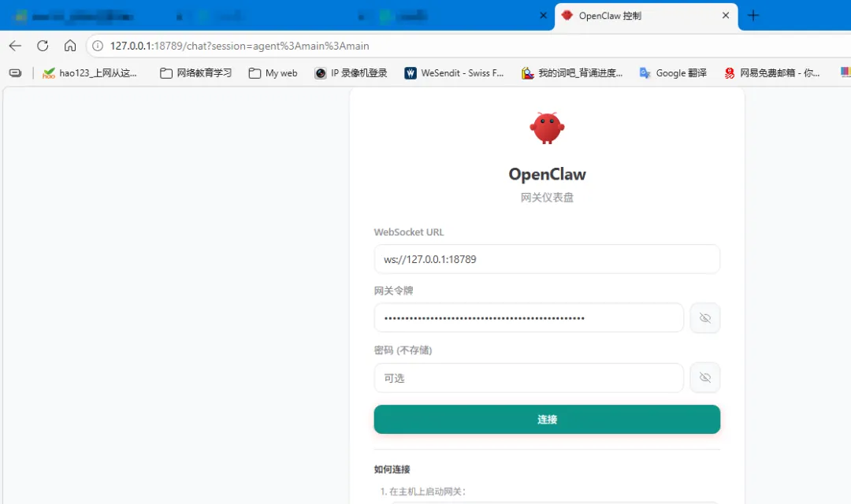Open the 网络教育学习 bookmark folder
Screen dimensions: 851x504
click(x=196, y=73)
